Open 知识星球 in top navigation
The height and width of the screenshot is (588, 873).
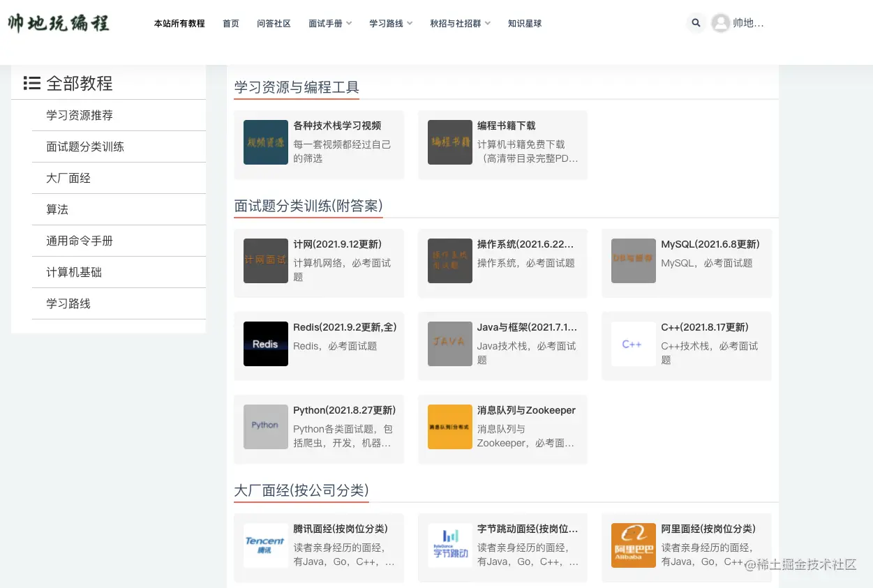click(525, 23)
